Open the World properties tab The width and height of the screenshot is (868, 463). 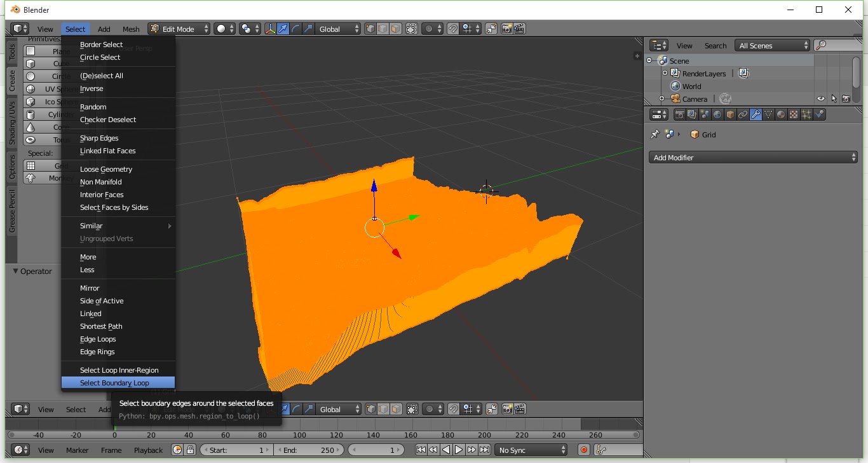click(x=717, y=114)
